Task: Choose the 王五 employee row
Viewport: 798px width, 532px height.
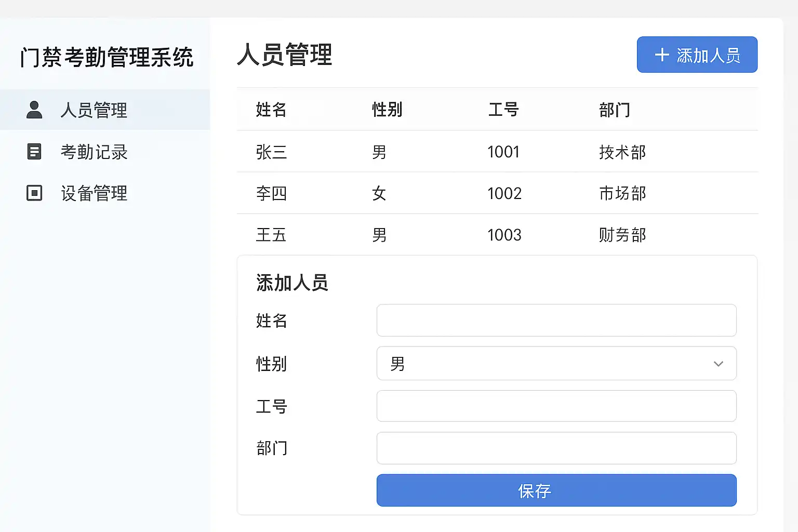Action: (x=497, y=235)
